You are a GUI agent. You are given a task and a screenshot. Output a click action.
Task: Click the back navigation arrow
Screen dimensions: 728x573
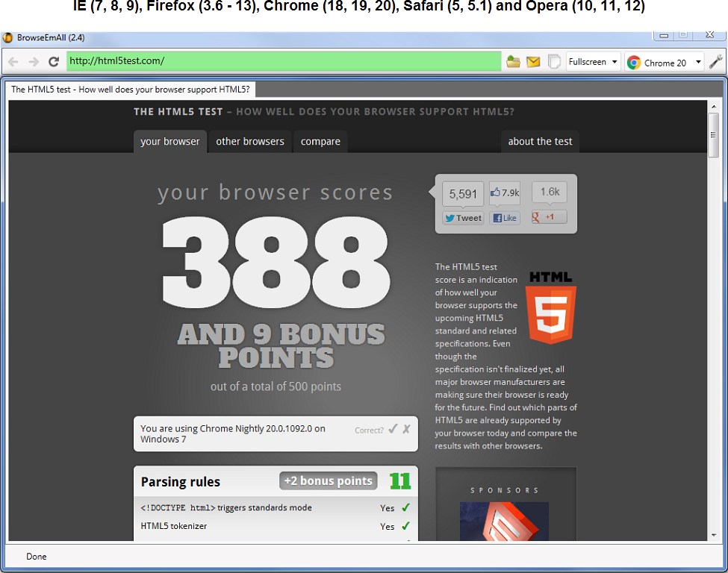[x=13, y=62]
